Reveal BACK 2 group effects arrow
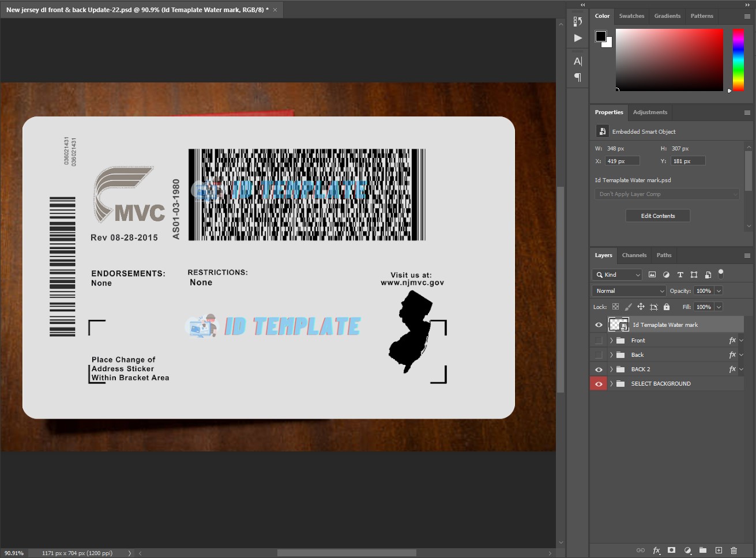This screenshot has width=756, height=558. coord(741,370)
